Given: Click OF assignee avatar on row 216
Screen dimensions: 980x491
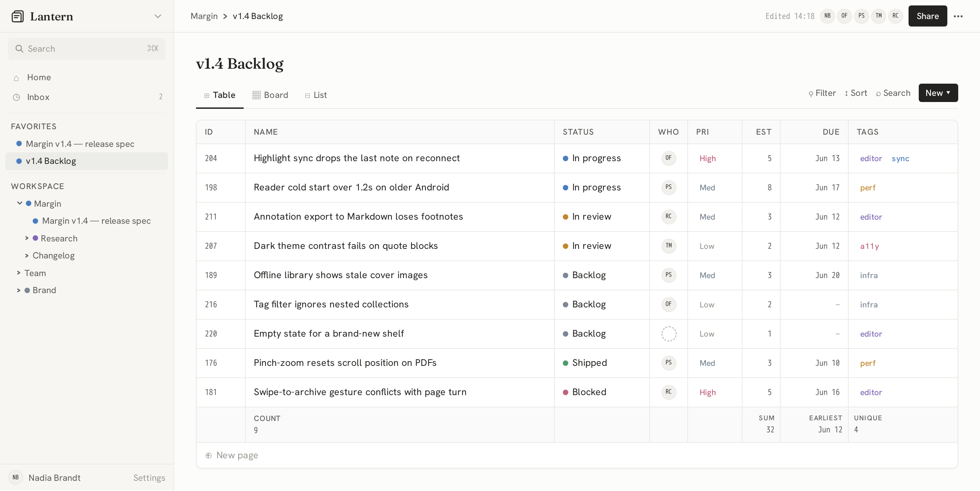Looking at the screenshot, I should tap(669, 304).
